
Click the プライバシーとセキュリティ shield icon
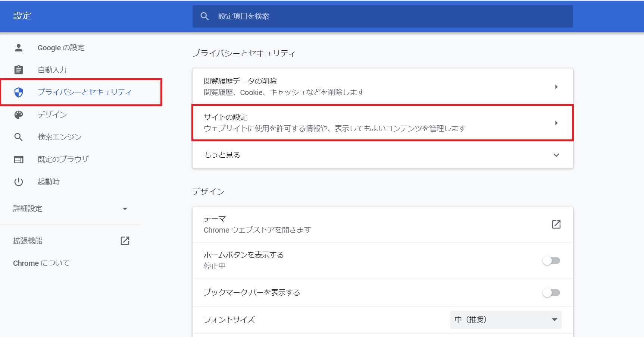(x=18, y=92)
